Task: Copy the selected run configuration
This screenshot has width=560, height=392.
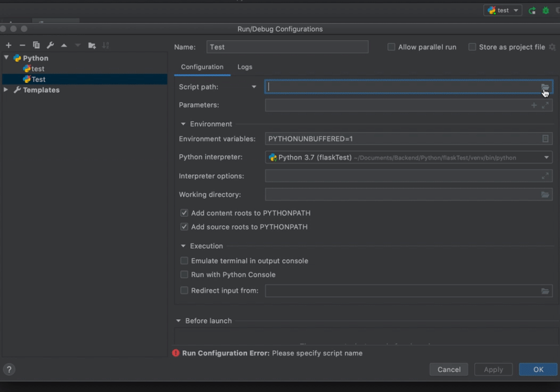Action: (35, 45)
